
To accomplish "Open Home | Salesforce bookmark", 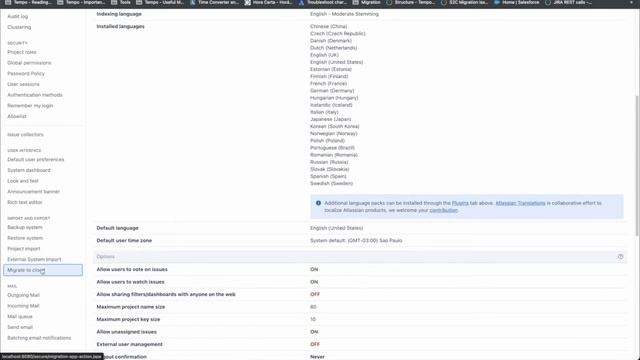I will click(516, 2).
